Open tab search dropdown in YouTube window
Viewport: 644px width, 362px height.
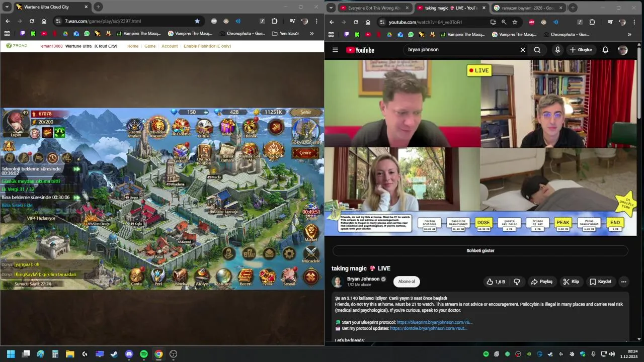click(331, 8)
